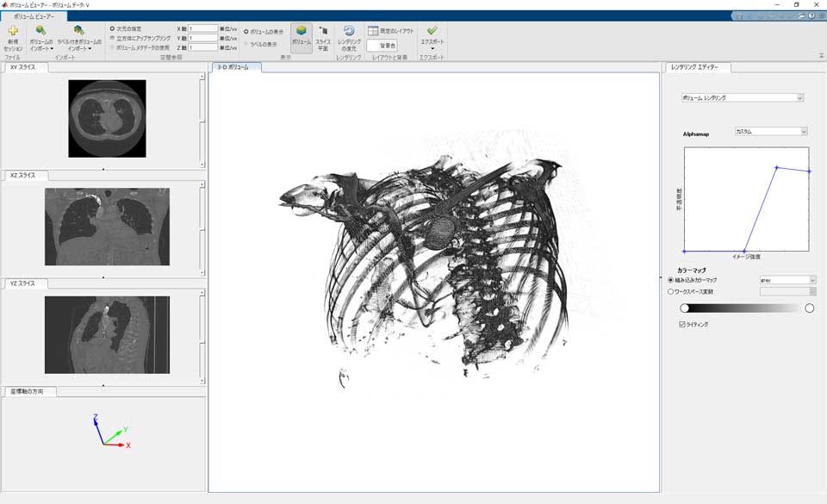Viewport: 827px width, 504px height.
Task: Open the ボリュームのインポート import tool
Action: coord(41,36)
